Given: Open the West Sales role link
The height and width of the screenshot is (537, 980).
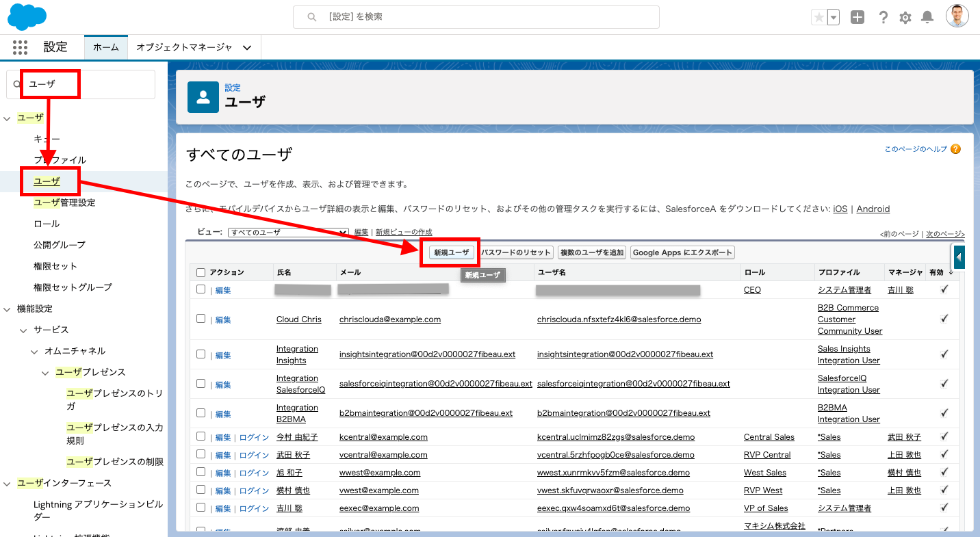Looking at the screenshot, I should [765, 473].
